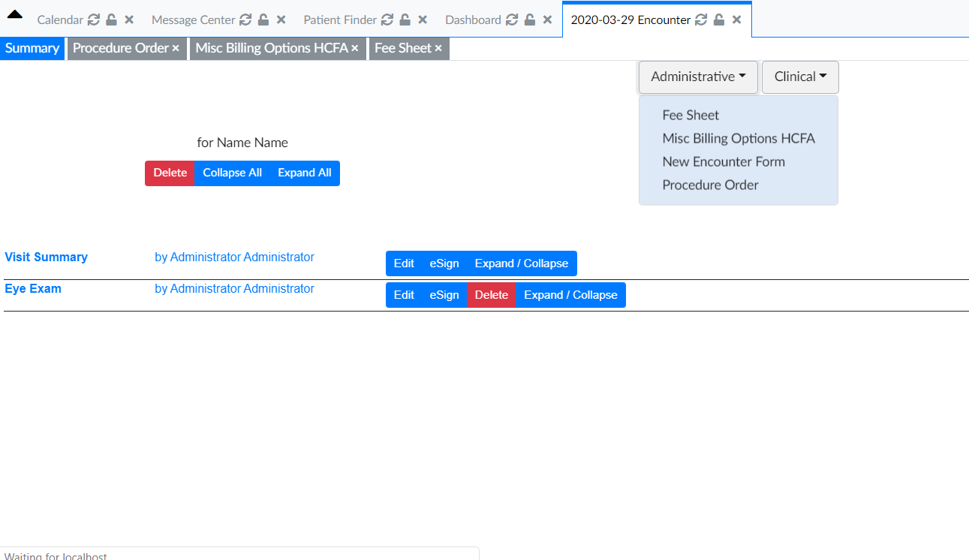Edit the Eye Exam form
This screenshot has height=560, width=969.
pos(404,294)
